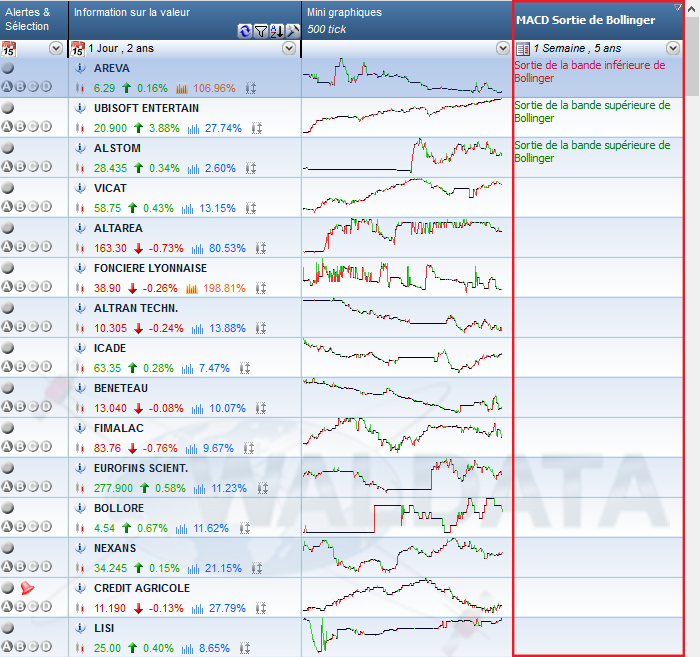Viewport: 700px width, 657px height.
Task: Click the 80.53% volume value
Action: pos(227,248)
